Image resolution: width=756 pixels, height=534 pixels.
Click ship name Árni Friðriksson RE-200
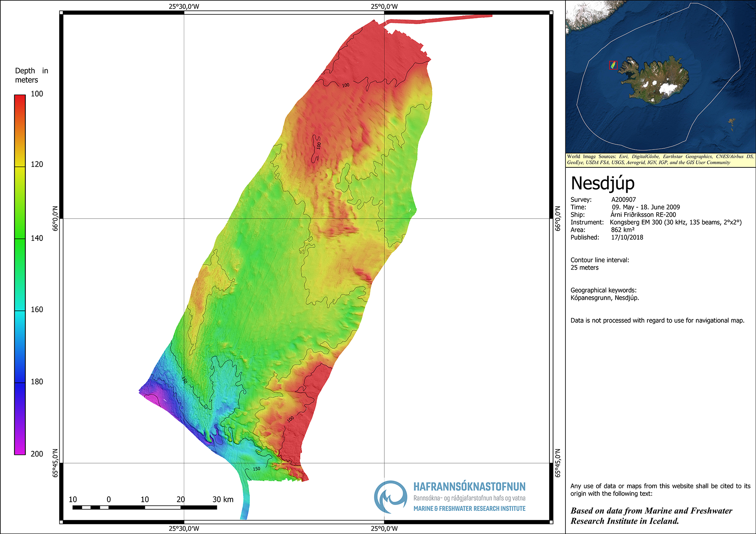(643, 215)
